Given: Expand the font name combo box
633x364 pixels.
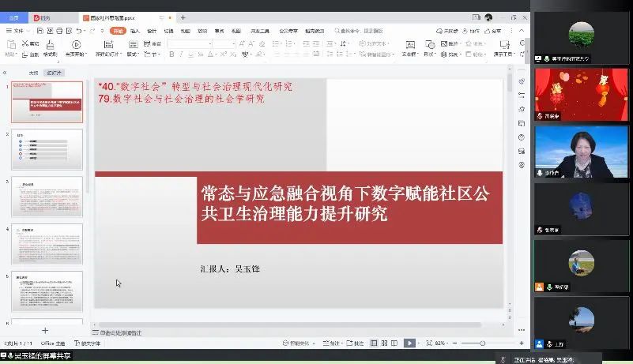Looking at the screenshot, I should click(x=208, y=43).
